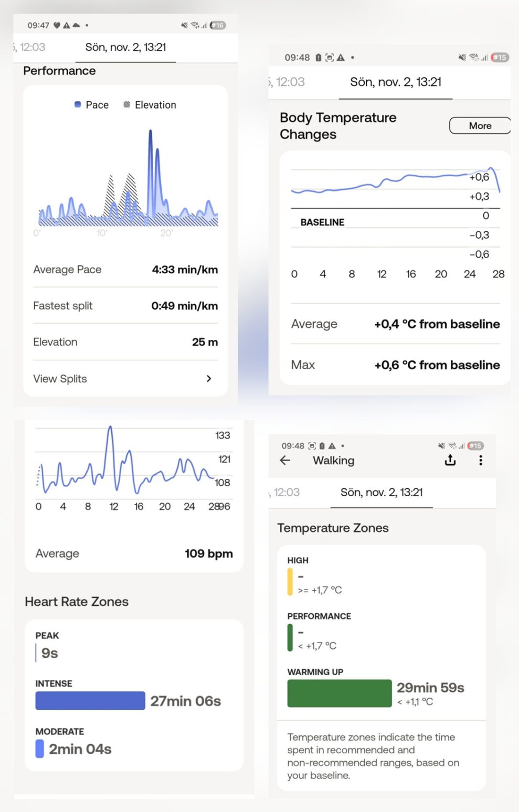519x812 pixels.
Task: Select the Sön, nov. 2, 13:21 tab
Action: pyautogui.click(x=125, y=47)
